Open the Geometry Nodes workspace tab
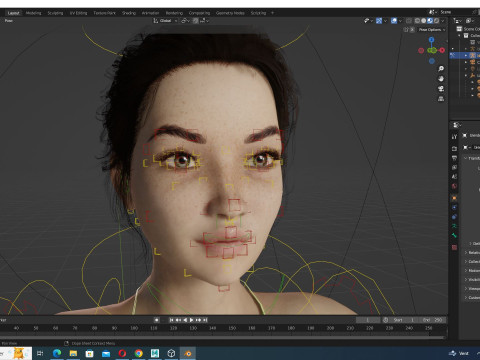This screenshot has height=360, width=480. click(x=230, y=13)
